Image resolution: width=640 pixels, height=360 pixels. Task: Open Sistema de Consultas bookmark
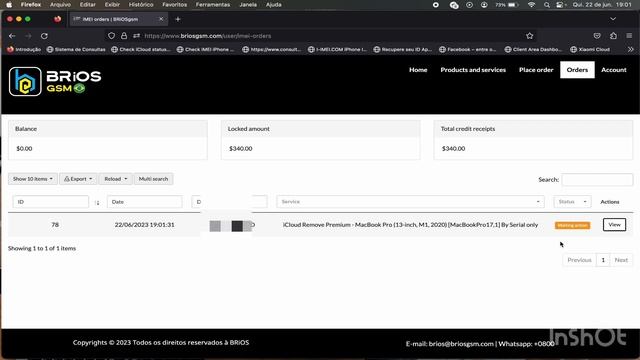point(76,49)
